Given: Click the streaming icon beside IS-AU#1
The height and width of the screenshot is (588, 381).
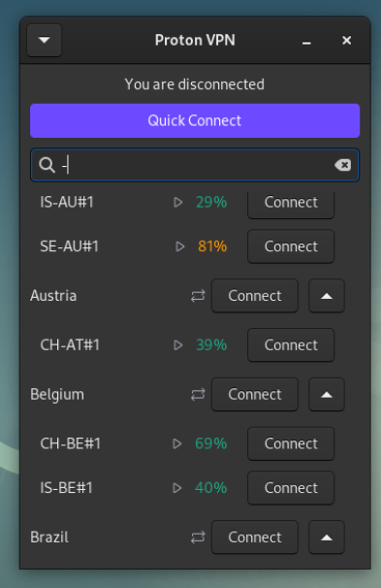Looking at the screenshot, I should pyautogui.click(x=178, y=203).
